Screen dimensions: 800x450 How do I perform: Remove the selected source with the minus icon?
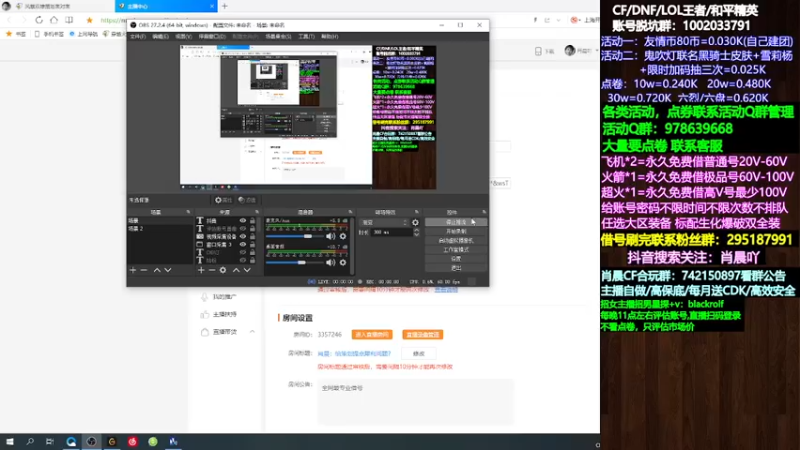(x=212, y=270)
